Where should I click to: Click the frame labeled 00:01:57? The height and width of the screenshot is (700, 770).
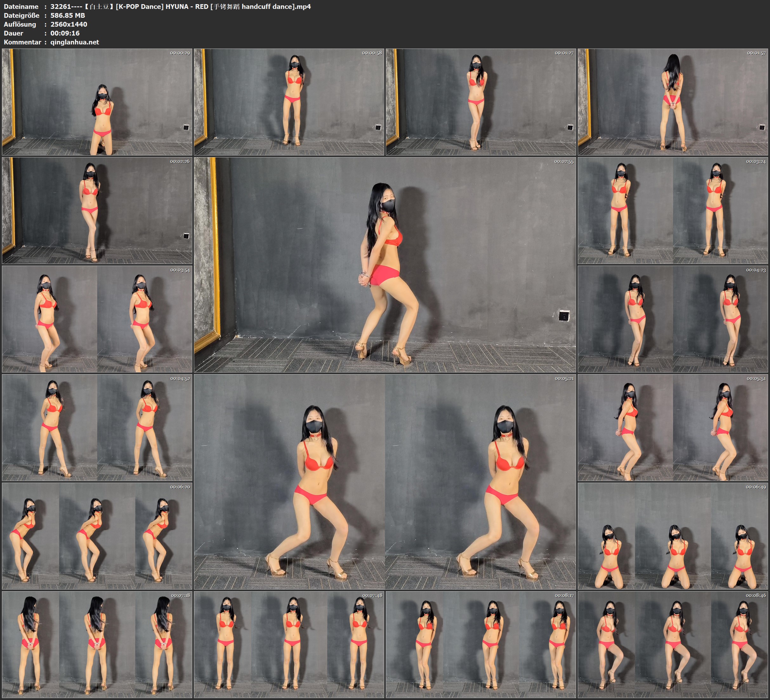point(673,102)
